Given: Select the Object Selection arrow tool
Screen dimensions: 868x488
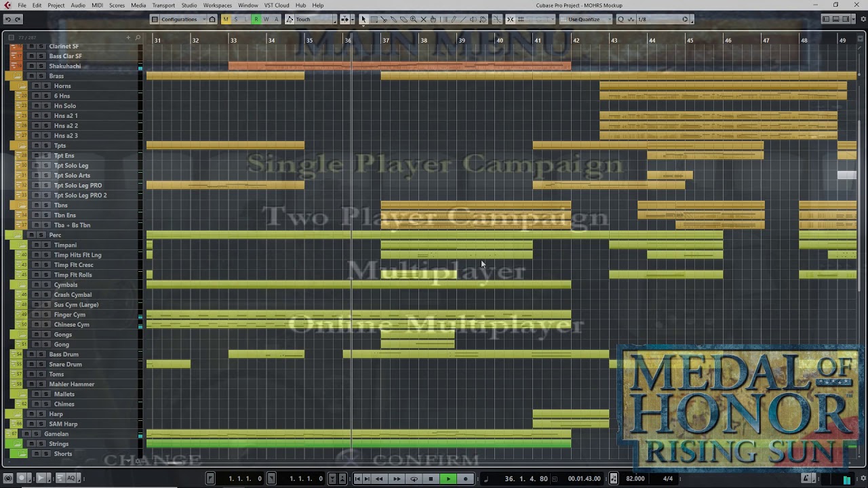Looking at the screenshot, I should [363, 19].
